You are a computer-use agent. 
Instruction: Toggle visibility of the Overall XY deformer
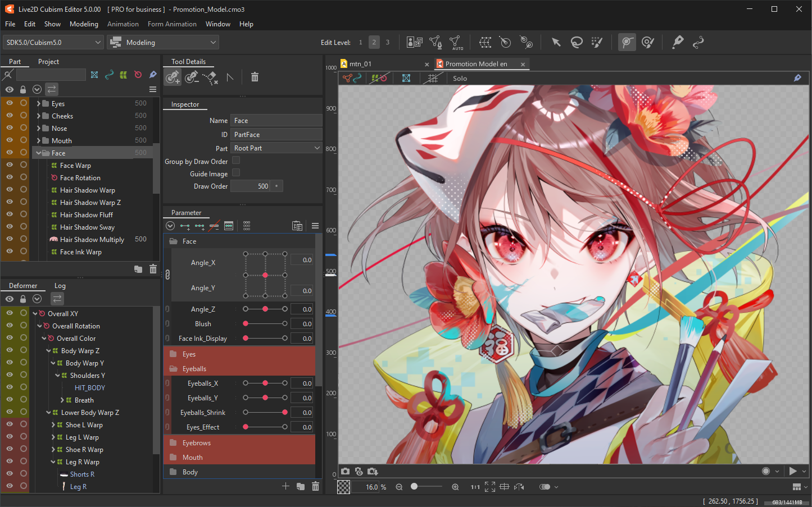coord(9,313)
